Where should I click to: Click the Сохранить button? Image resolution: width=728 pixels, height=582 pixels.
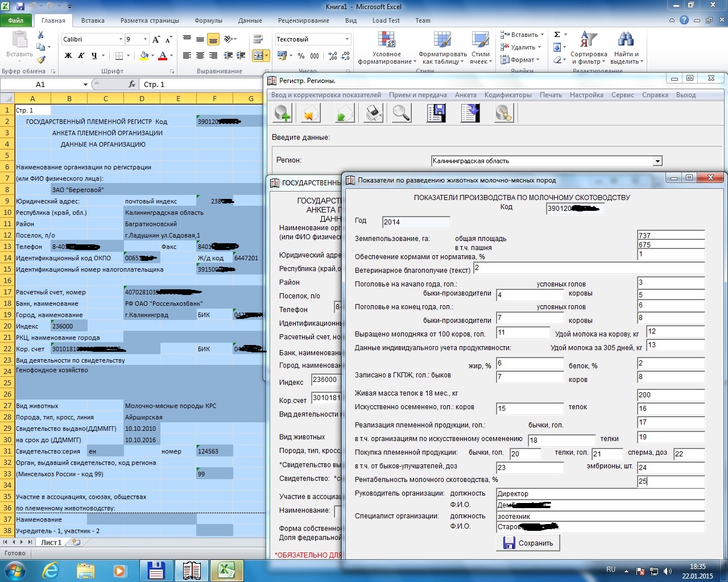tap(528, 543)
